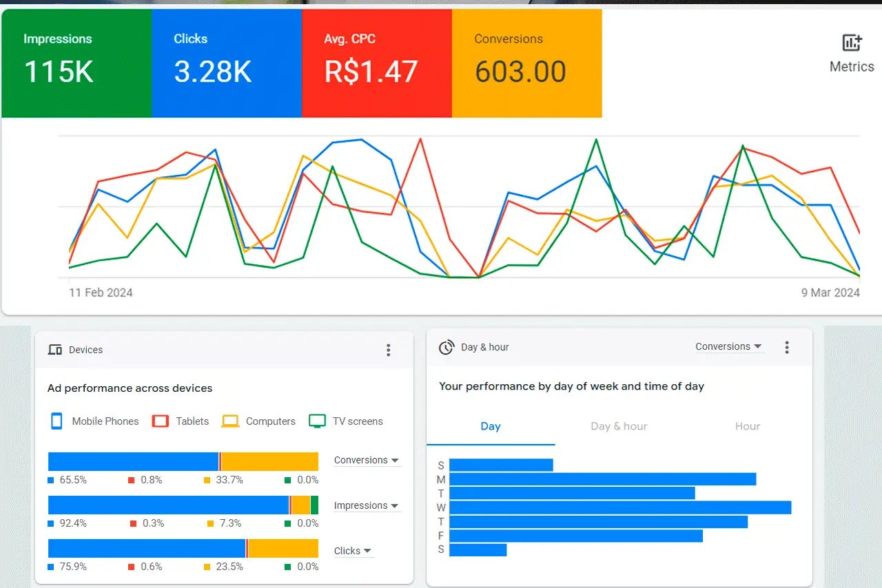Click the 7.3% computers impressions value
The height and width of the screenshot is (588, 882).
230,523
